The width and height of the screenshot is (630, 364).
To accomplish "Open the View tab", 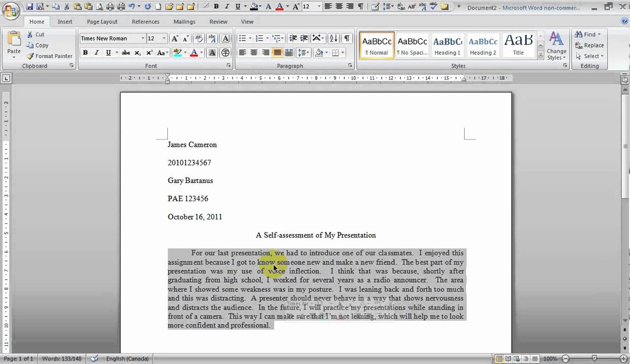I will click(247, 22).
